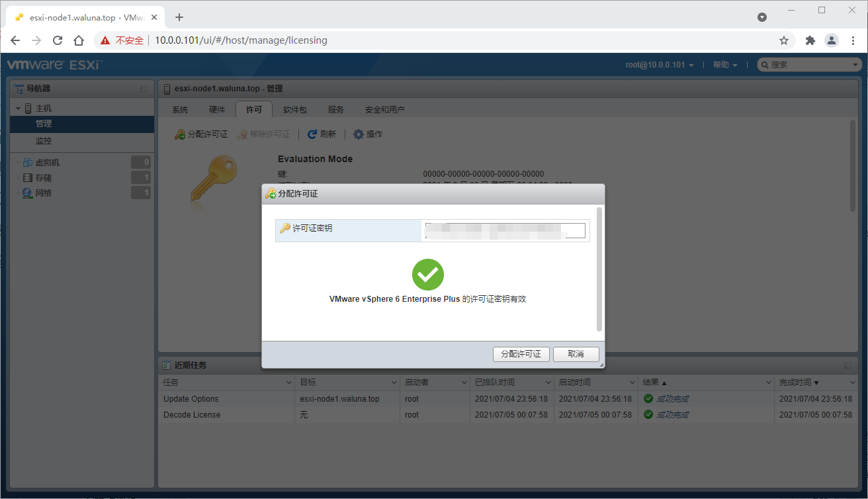Open the Actions (操作) gear icon
Viewport: 868px width, 499px height.
pos(359,134)
